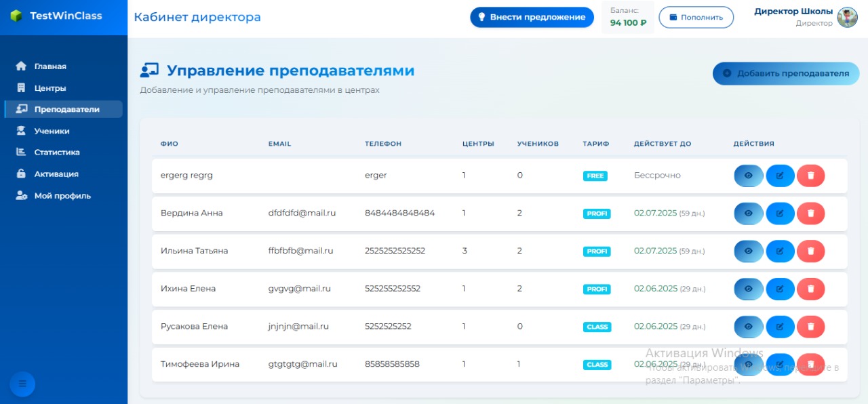
Task: Open the view icon for ergerg regrg
Action: [x=748, y=175]
